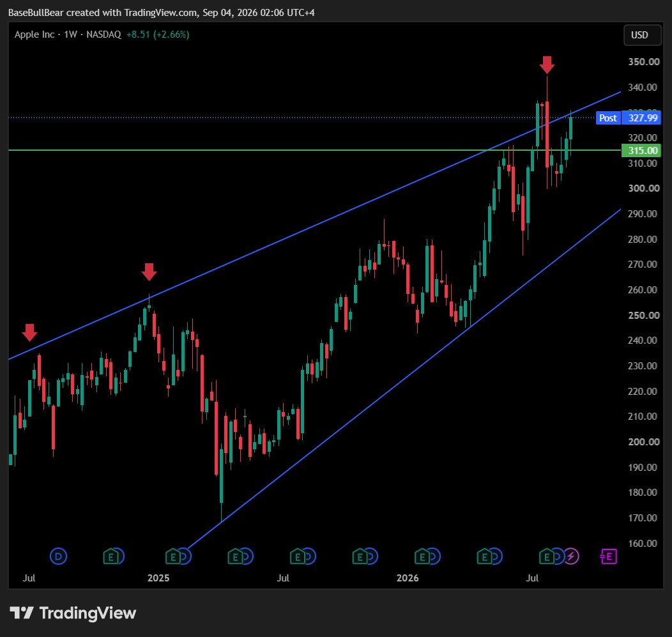Click the 200.00 price axis label
The height and width of the screenshot is (637, 672).
coord(644,441)
